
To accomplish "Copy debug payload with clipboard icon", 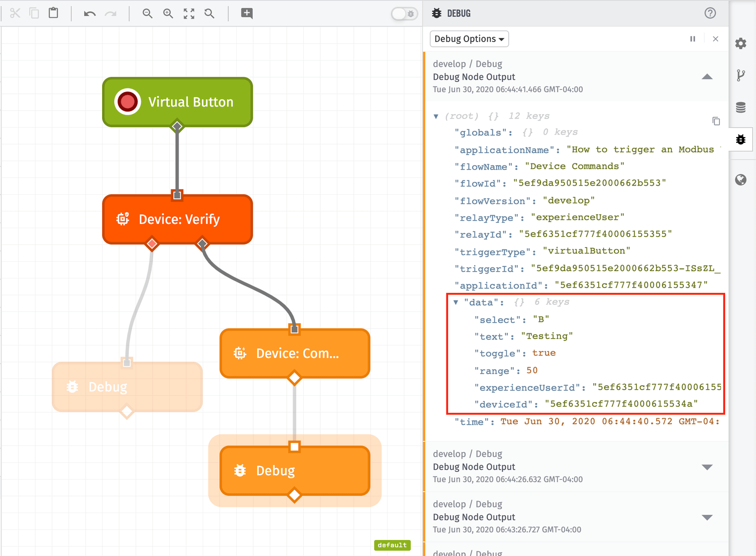I will pyautogui.click(x=716, y=121).
